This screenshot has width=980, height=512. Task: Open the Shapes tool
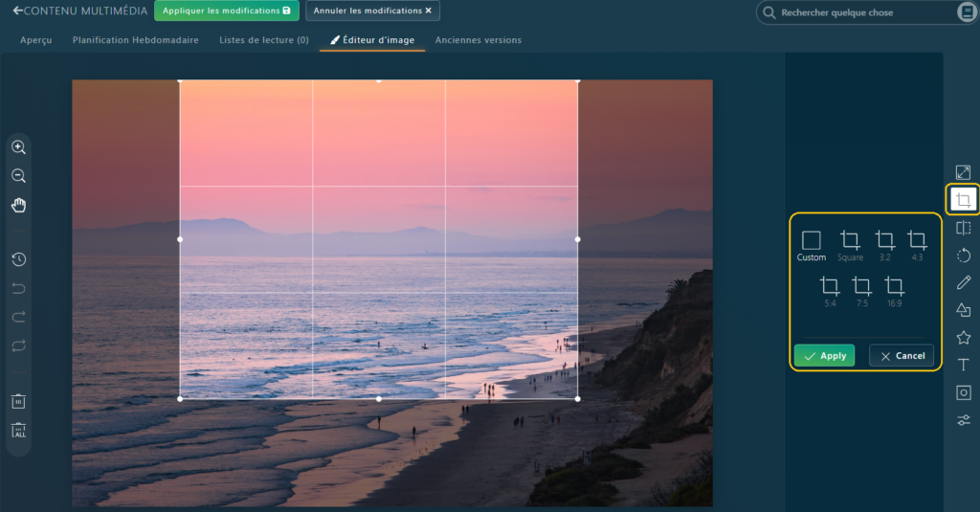coord(963,310)
